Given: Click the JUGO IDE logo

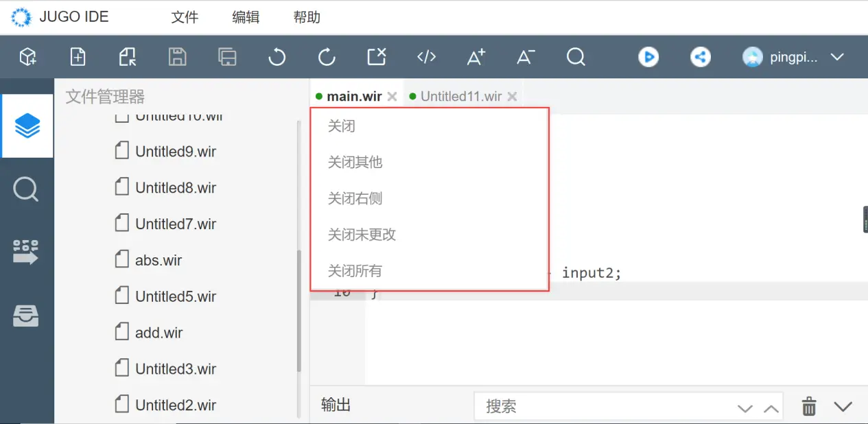Looking at the screenshot, I should coord(22,17).
